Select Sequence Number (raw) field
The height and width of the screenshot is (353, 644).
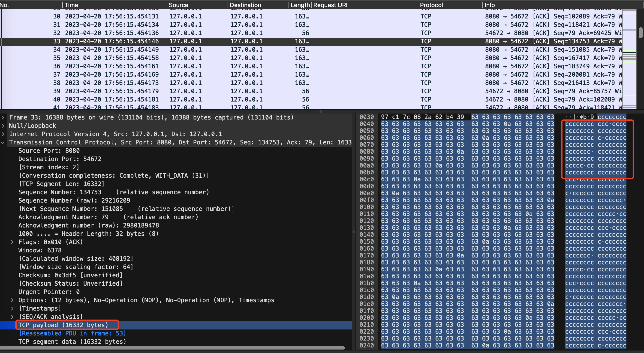click(176, 200)
